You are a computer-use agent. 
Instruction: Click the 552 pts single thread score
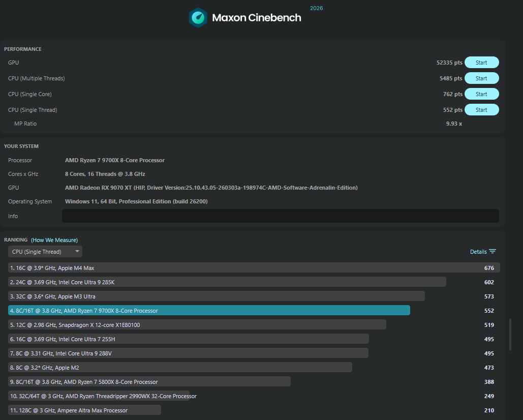(453, 110)
